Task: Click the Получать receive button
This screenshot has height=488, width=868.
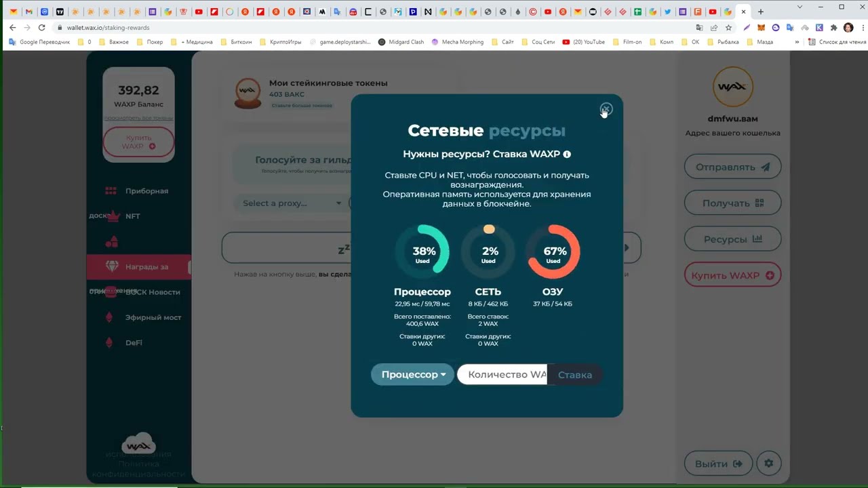Action: 732,203
